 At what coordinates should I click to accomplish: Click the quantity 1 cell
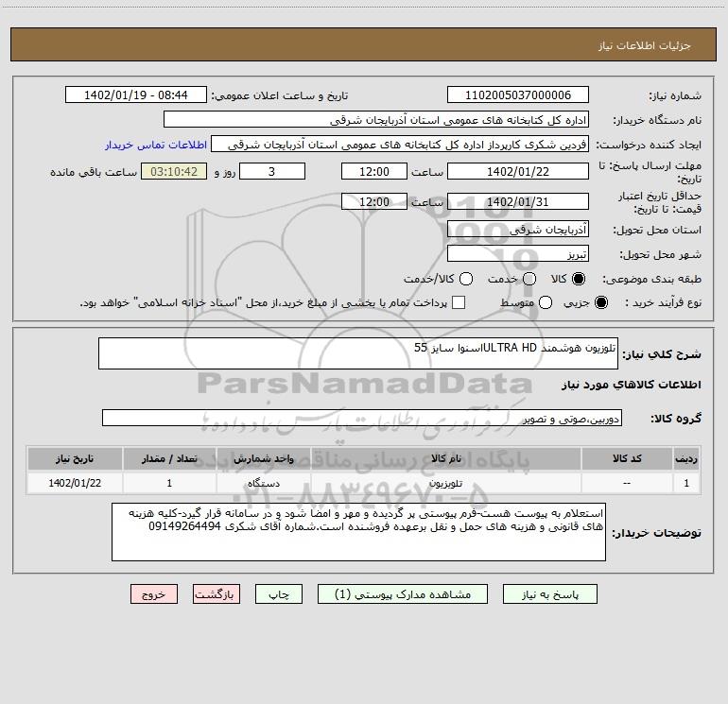point(169,483)
